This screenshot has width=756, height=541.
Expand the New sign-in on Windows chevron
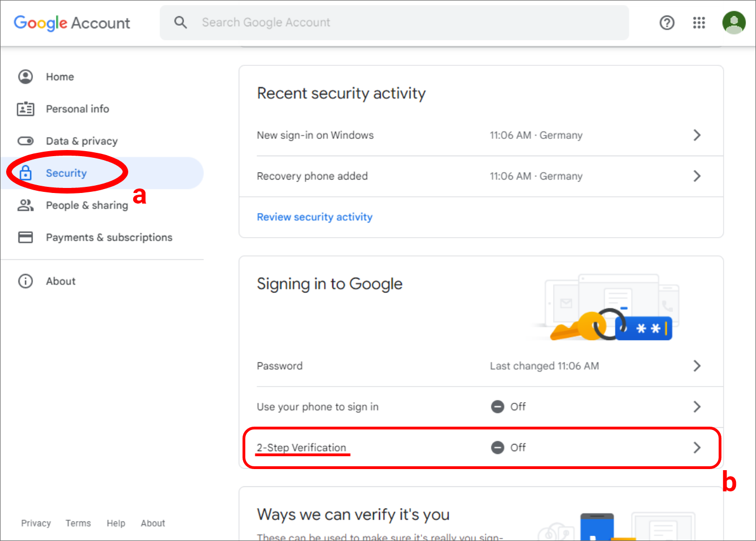[x=697, y=135]
